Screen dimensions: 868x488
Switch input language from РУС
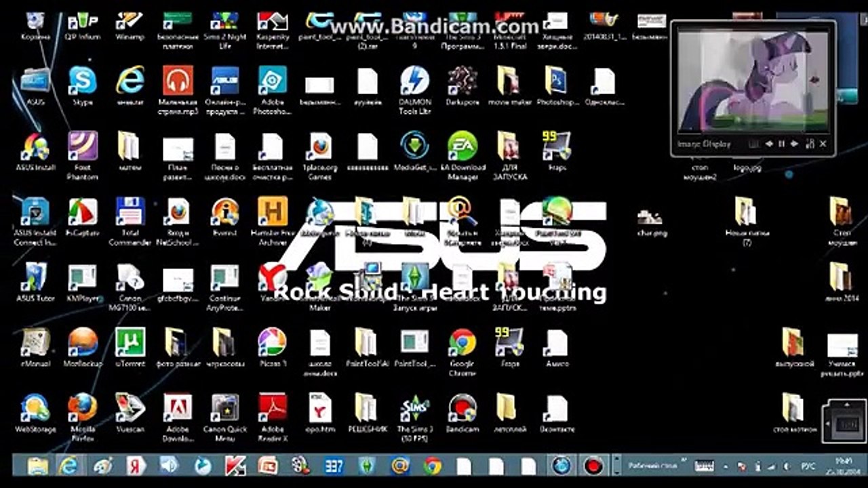tap(808, 466)
